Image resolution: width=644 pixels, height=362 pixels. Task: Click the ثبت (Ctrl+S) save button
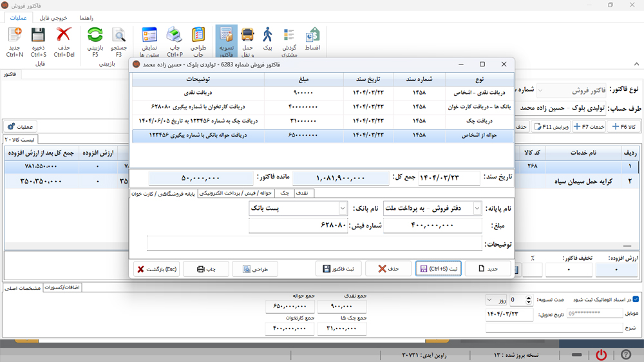438,269
